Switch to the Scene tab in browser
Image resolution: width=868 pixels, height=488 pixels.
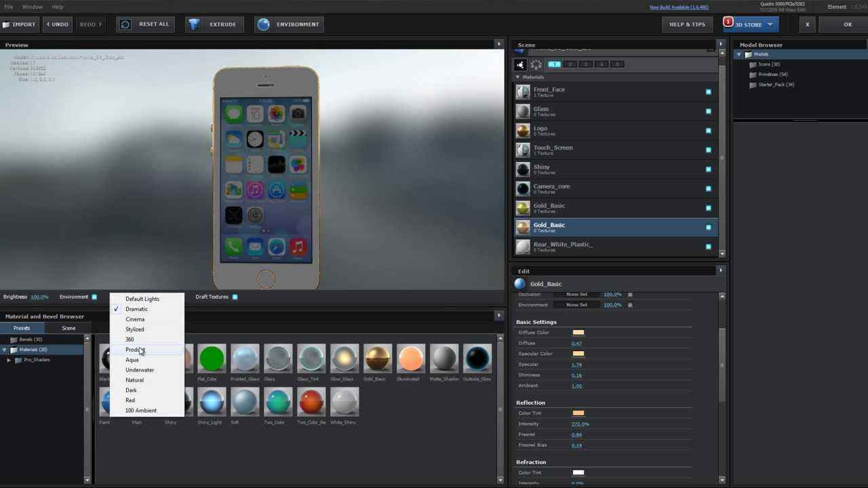click(68, 328)
